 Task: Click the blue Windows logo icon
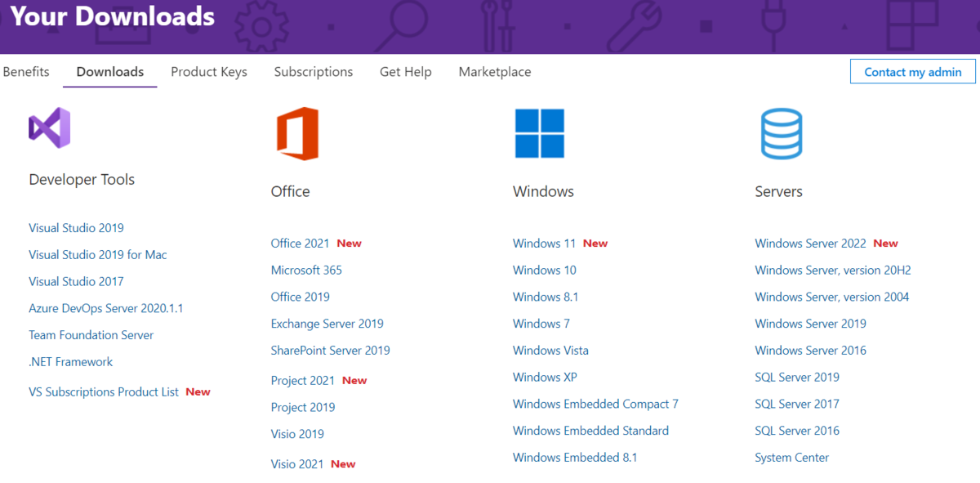539,133
